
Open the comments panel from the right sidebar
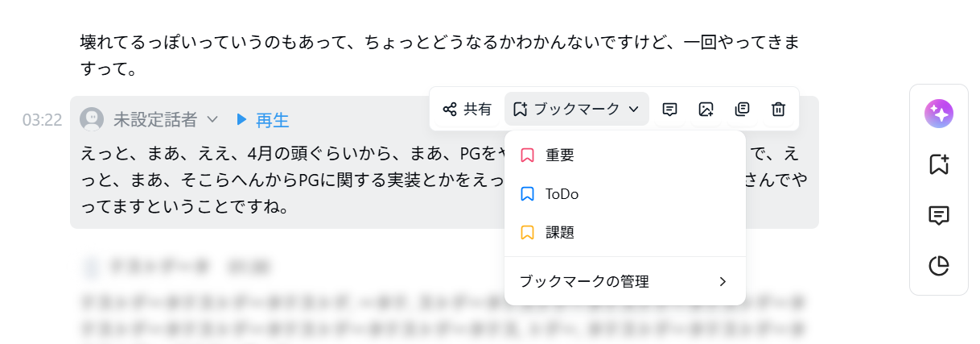pyautogui.click(x=938, y=215)
